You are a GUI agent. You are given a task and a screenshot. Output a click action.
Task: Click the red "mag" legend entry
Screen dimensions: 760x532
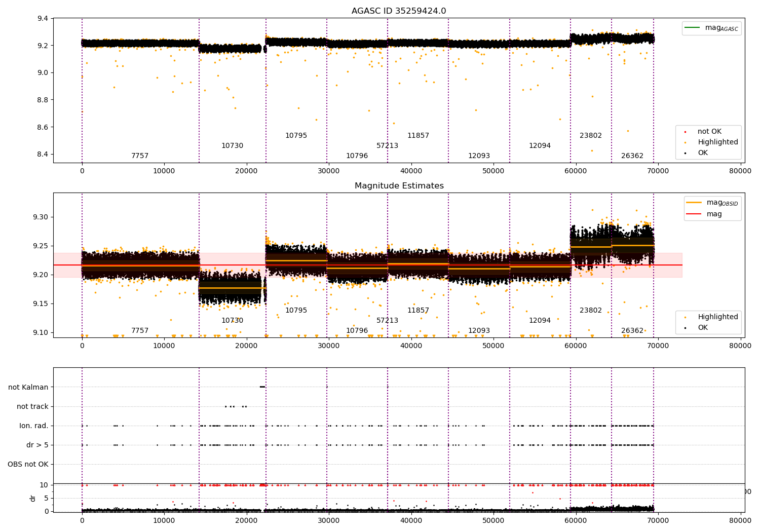pos(704,214)
